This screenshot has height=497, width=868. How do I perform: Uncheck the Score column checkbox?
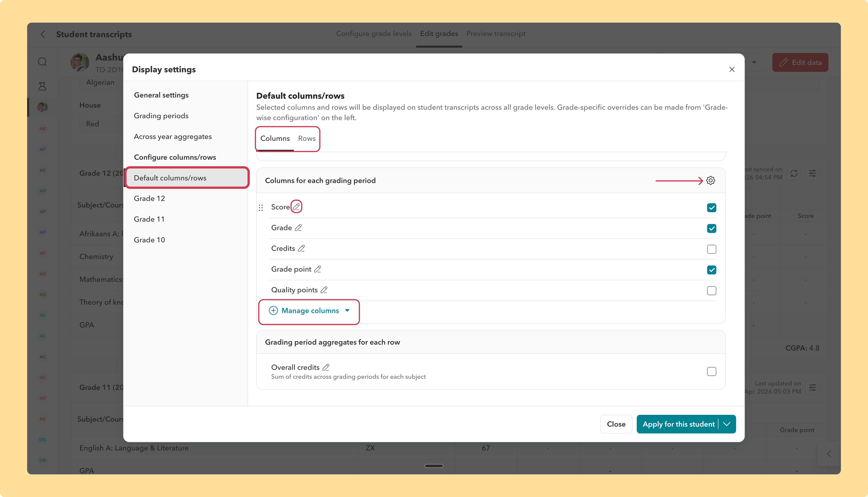click(711, 208)
